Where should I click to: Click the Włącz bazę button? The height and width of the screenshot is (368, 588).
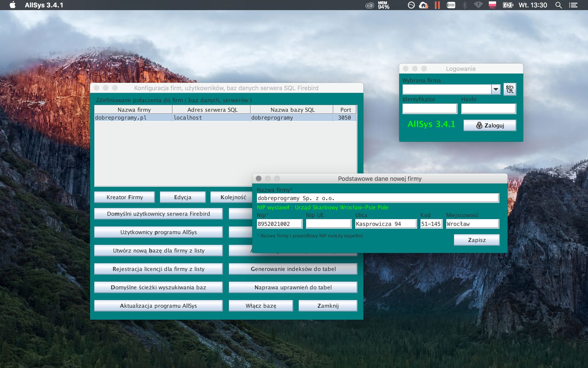(x=261, y=306)
